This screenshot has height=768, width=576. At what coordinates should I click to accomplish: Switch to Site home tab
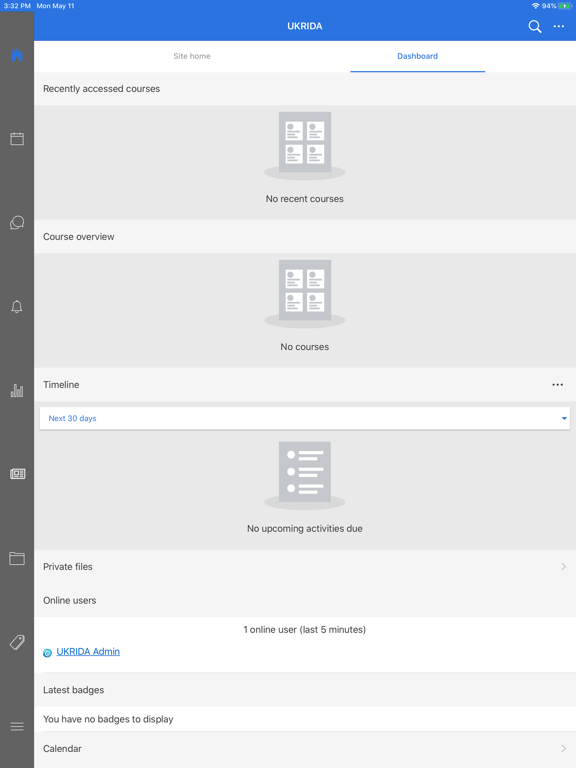(x=192, y=56)
